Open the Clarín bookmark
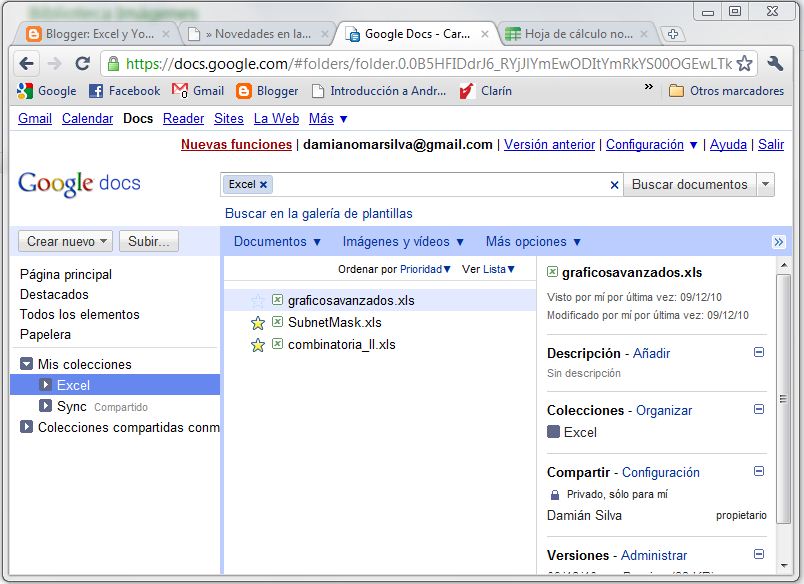Screen dimensions: 804x584 click(x=485, y=91)
